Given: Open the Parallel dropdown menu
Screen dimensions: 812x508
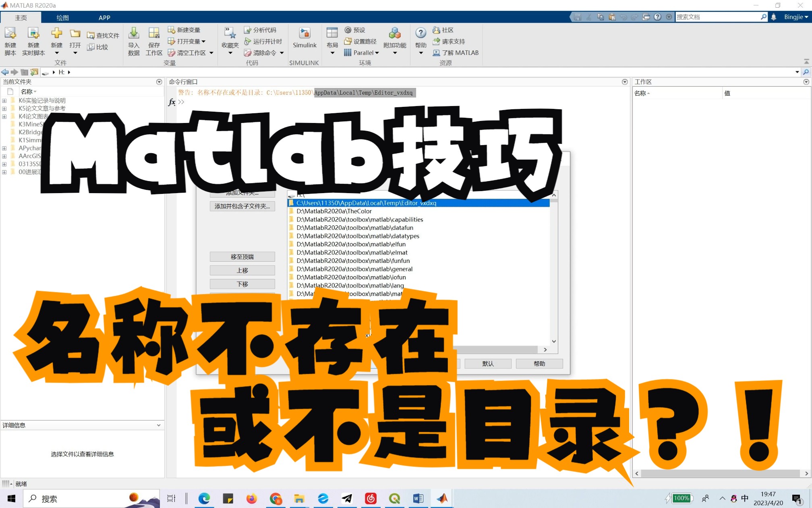Looking at the screenshot, I should point(362,53).
